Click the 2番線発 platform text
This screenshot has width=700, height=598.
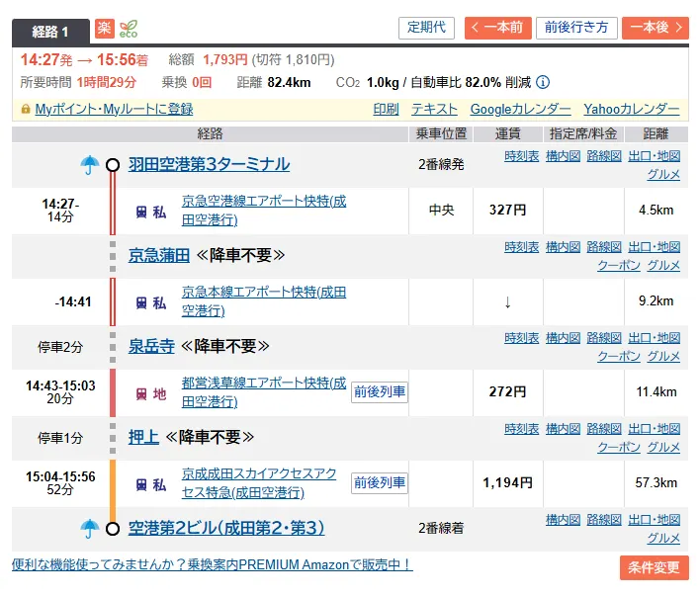pyautogui.click(x=441, y=165)
